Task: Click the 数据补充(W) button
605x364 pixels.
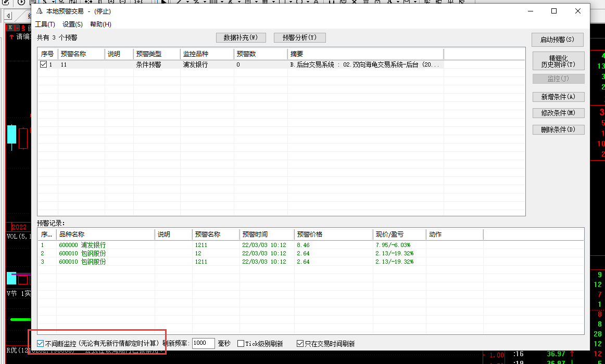Action: pos(241,37)
